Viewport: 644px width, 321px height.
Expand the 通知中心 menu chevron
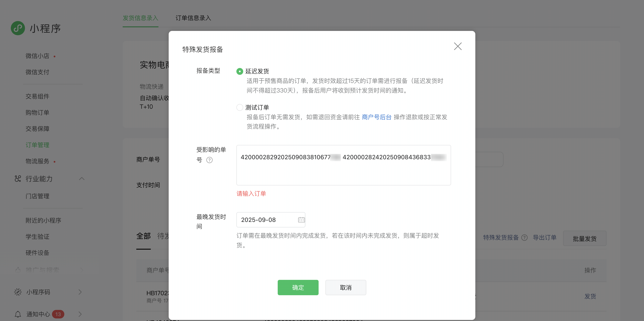(x=80, y=314)
